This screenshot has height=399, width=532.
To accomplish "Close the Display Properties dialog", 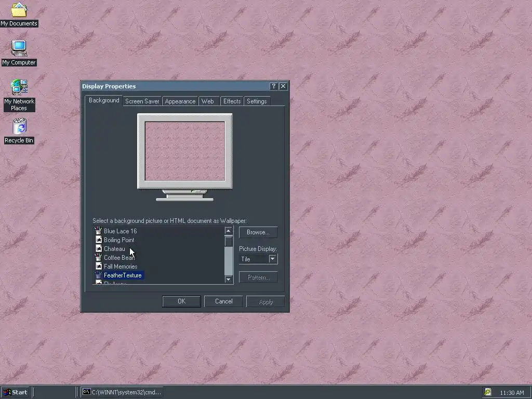I will coord(283,86).
